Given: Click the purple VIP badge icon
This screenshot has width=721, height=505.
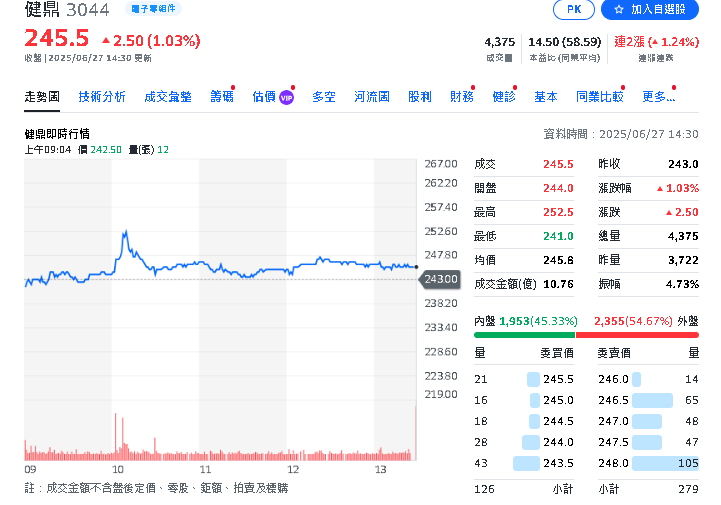Looking at the screenshot, I should click(286, 98).
